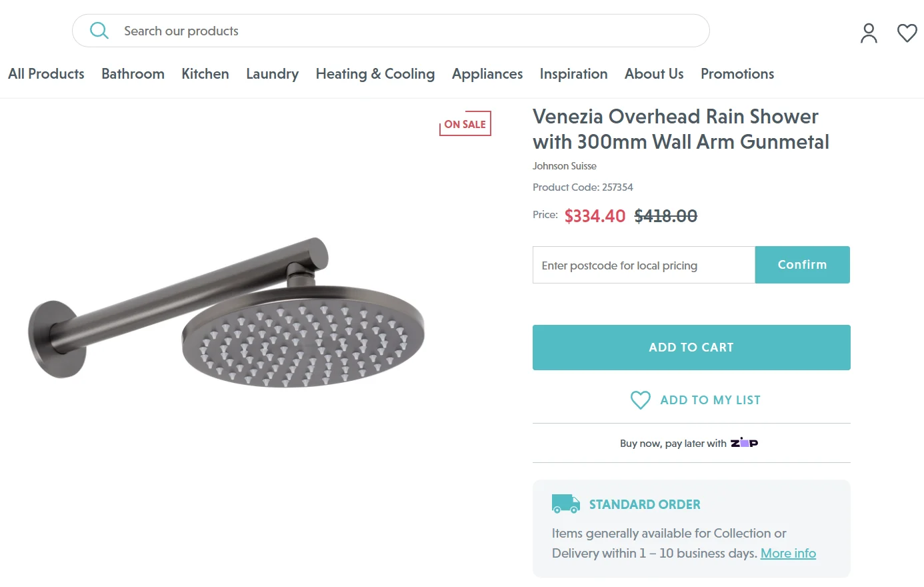The height and width of the screenshot is (587, 924).
Task: Click the Zip payment logo
Action: [745, 442]
